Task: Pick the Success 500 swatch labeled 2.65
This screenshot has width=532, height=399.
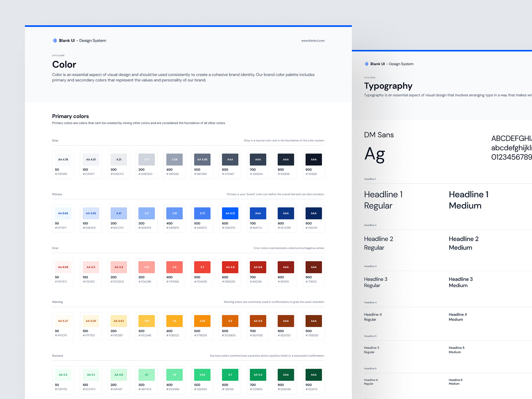Action: 202,375
